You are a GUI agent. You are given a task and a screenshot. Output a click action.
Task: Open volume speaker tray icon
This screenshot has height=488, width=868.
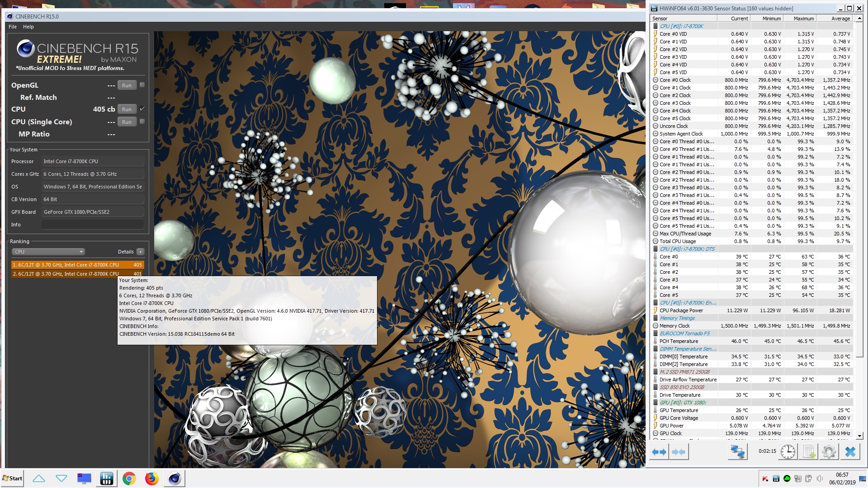click(x=820, y=479)
